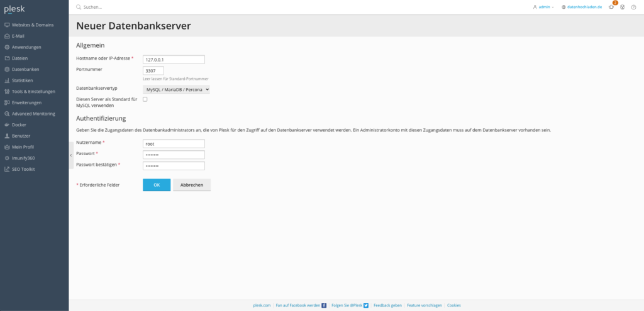Click the 'Allgemein' section heading

click(x=91, y=45)
